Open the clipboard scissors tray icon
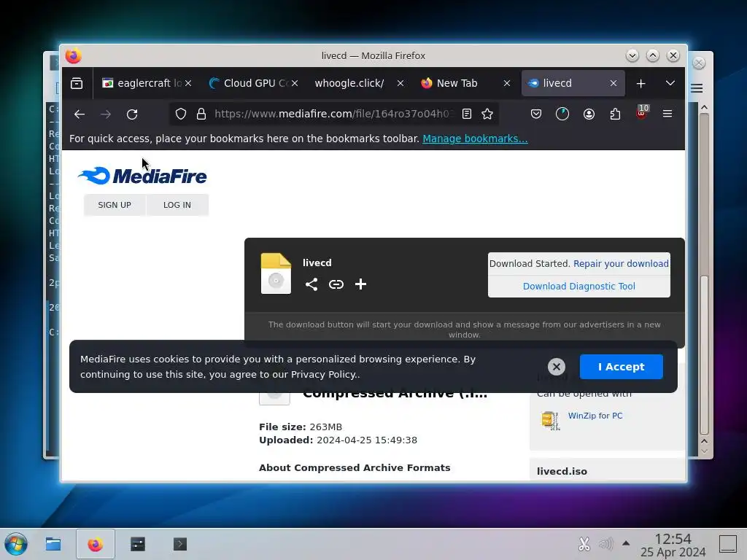 (x=584, y=544)
